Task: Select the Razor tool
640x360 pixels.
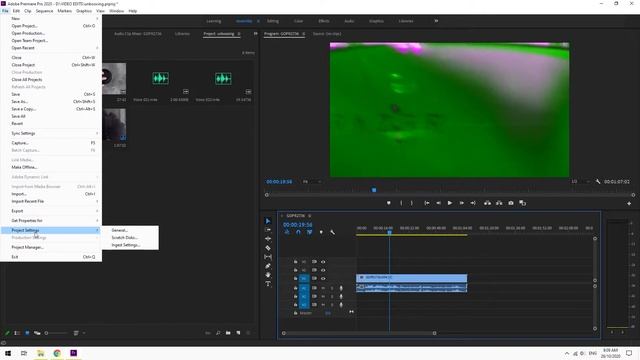Action: click(x=268, y=248)
